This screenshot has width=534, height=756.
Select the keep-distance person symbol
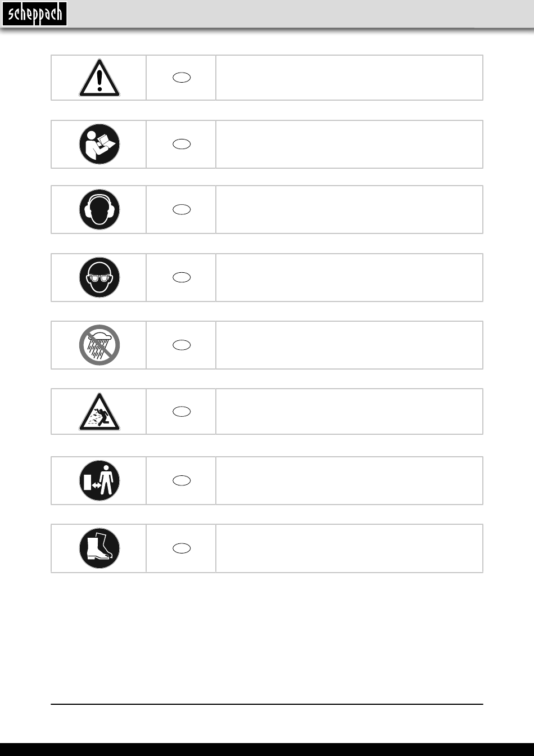pyautogui.click(x=99, y=480)
